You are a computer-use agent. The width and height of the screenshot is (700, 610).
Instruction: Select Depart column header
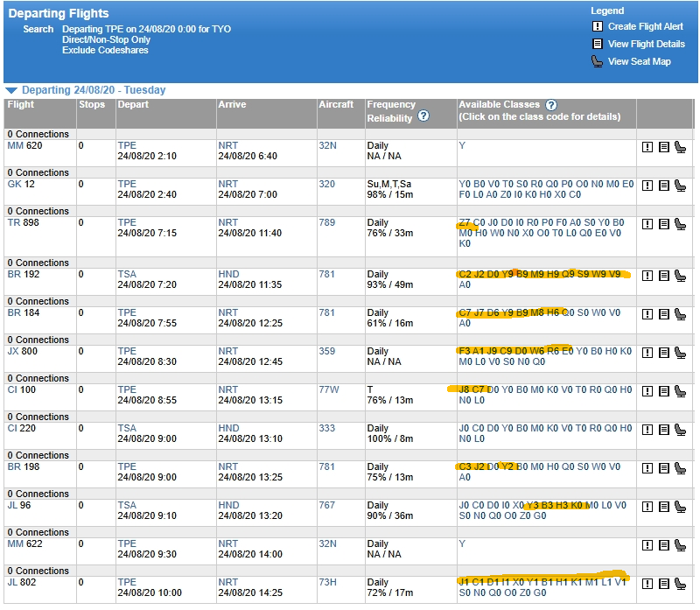(x=133, y=104)
